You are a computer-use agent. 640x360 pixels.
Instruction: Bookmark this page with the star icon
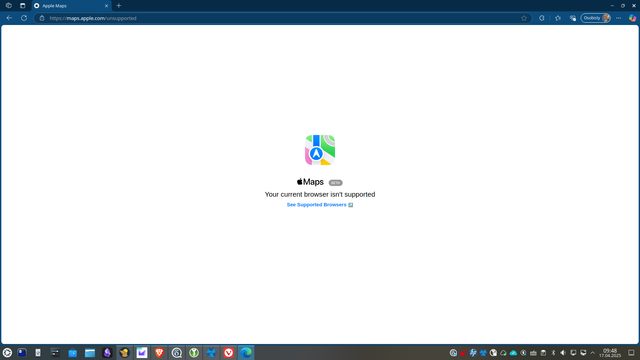coord(524,18)
